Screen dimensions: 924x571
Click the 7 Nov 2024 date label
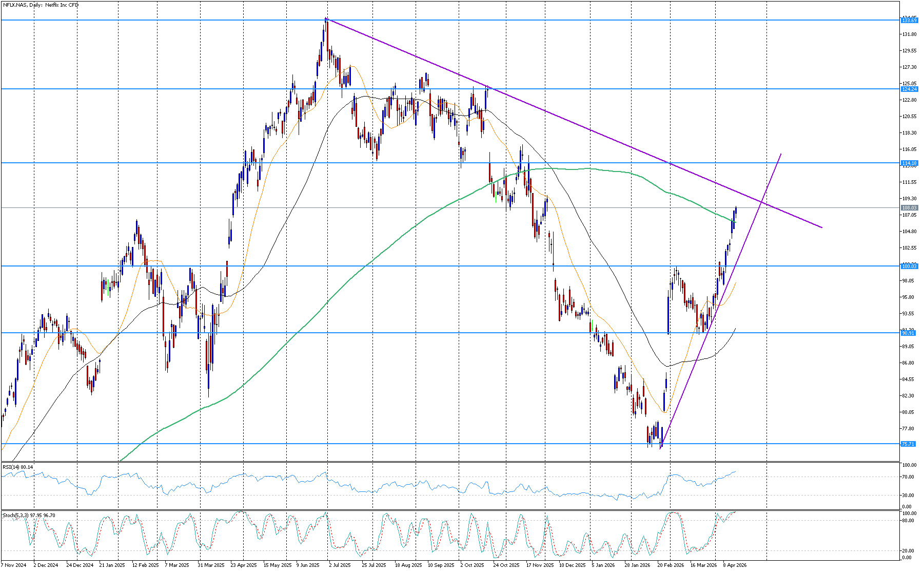[x=13, y=565]
